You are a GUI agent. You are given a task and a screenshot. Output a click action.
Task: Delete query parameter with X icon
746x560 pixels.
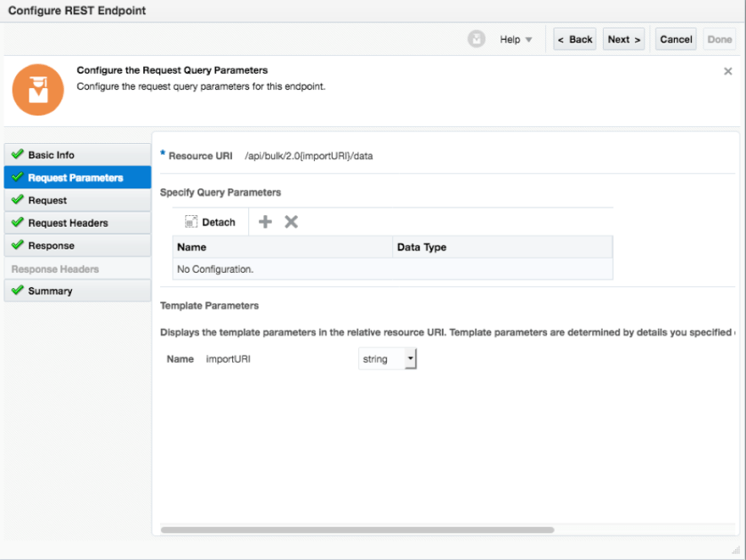[291, 222]
